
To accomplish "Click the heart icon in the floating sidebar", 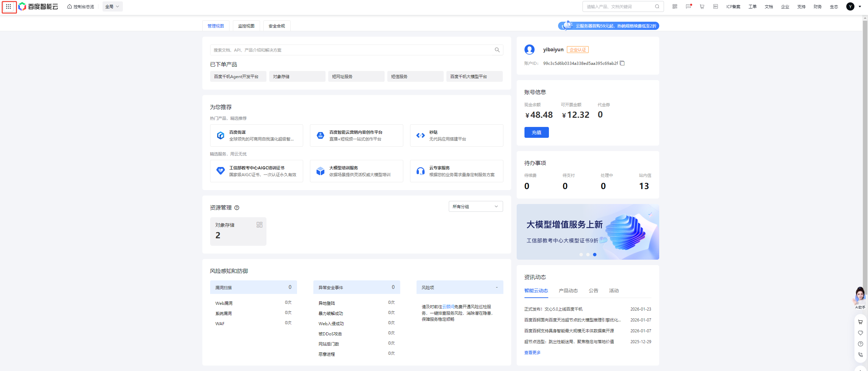I will tap(861, 333).
